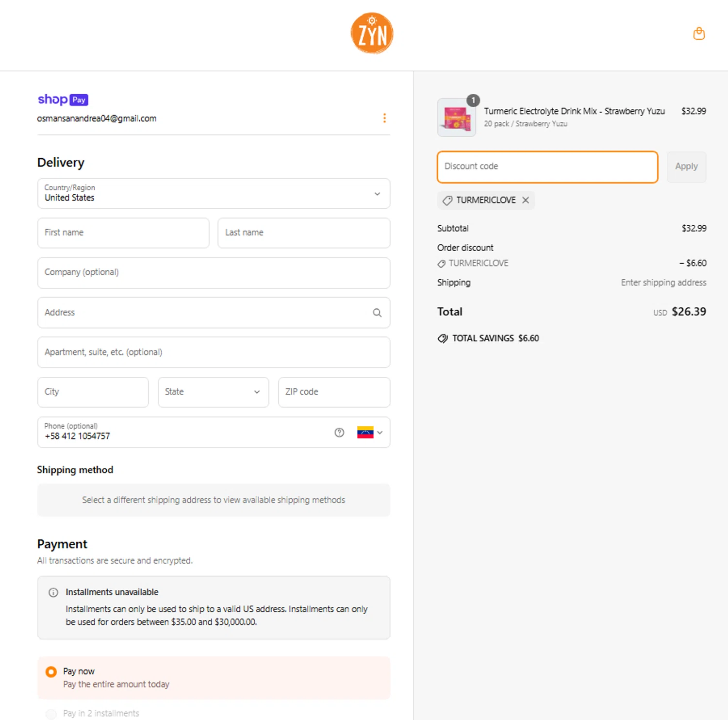Click the product quantity badge
This screenshot has height=720, width=728.
[x=473, y=100]
